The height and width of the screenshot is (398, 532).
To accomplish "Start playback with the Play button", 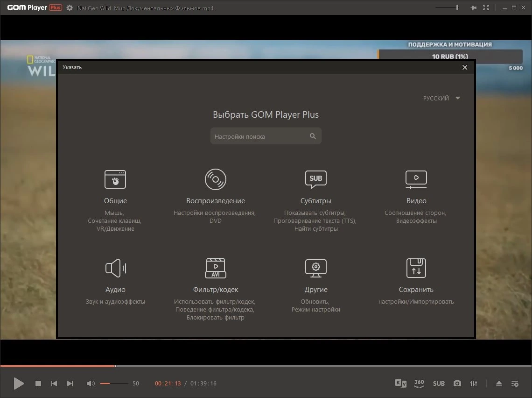I will [x=19, y=384].
